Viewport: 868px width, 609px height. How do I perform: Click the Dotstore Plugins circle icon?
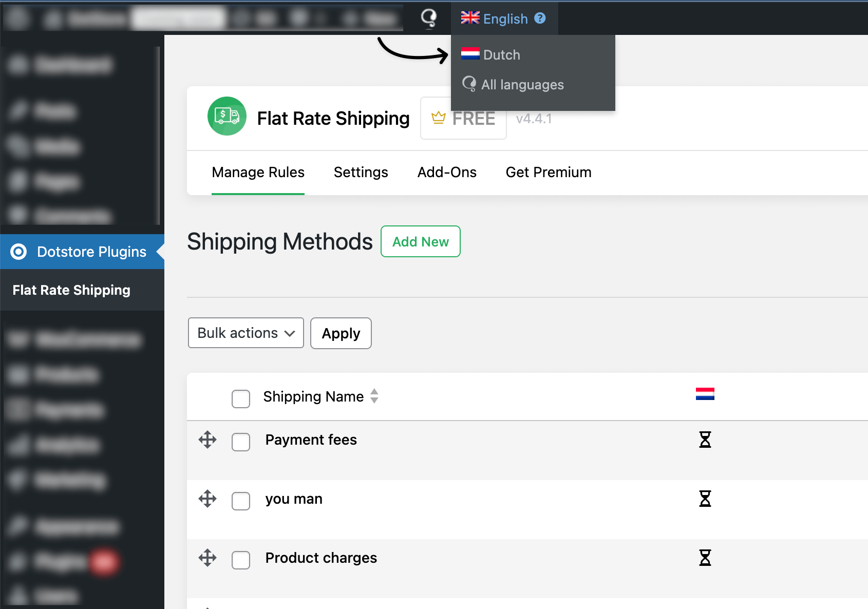pyautogui.click(x=18, y=252)
